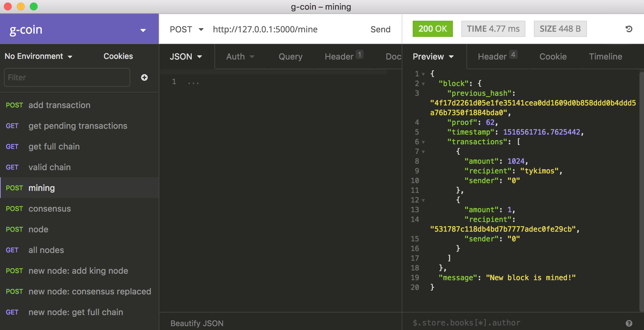Select "new node: add king node" request

(79, 271)
